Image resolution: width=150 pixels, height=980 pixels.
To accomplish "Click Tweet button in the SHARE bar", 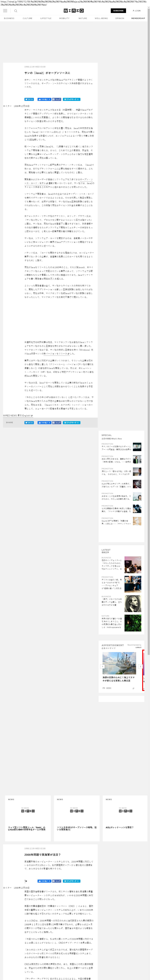I will 29,422.
